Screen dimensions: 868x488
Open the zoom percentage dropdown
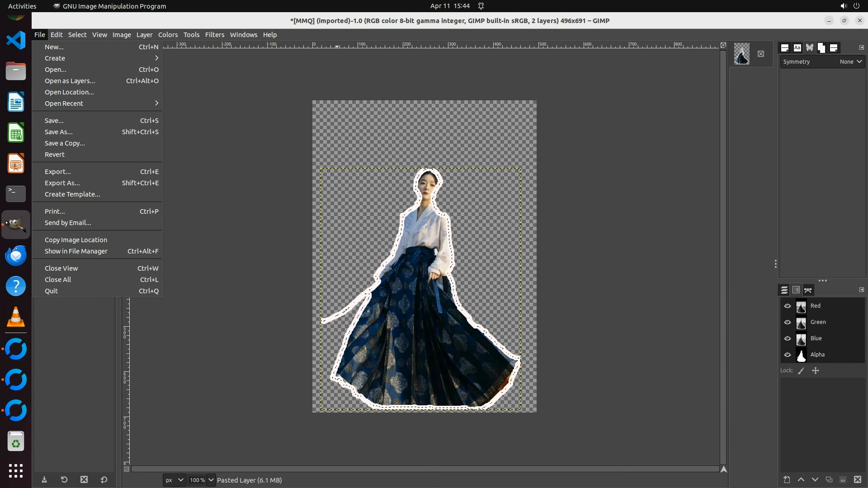click(x=211, y=480)
